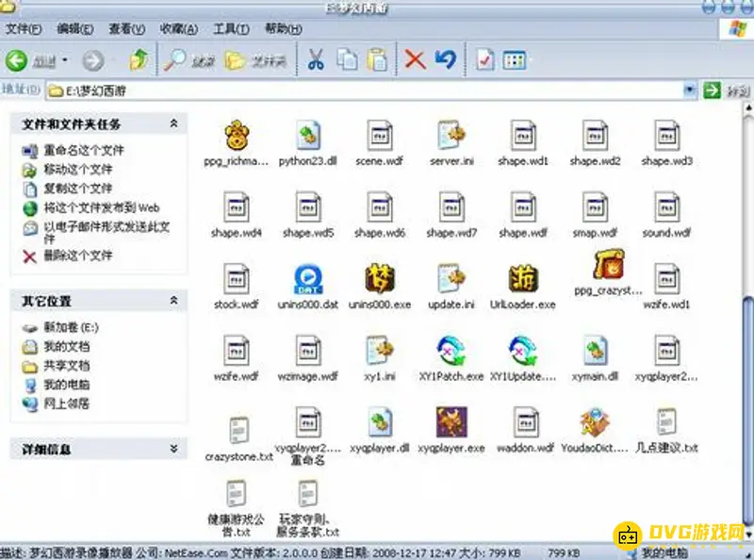Screen dimensions: 754x560
Task: Click the vertical scrollbar thumb
Action: [747, 411]
